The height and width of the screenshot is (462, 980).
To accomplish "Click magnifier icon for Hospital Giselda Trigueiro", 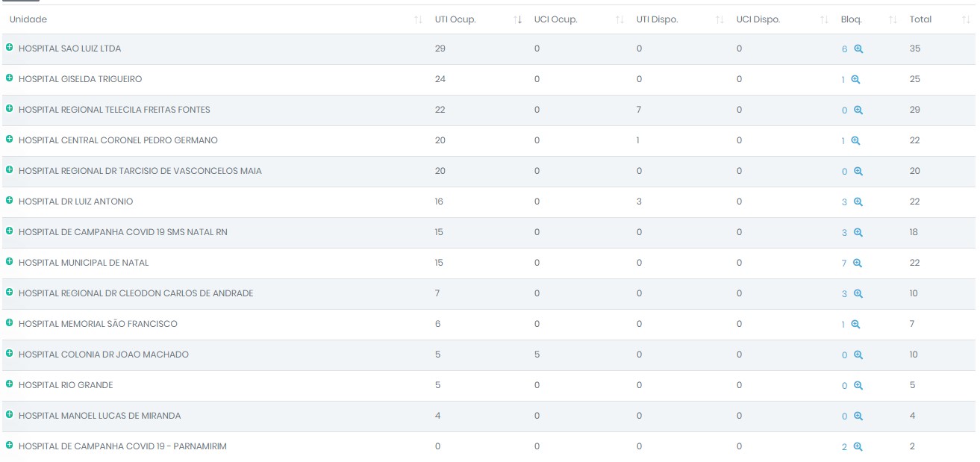I will coord(855,79).
